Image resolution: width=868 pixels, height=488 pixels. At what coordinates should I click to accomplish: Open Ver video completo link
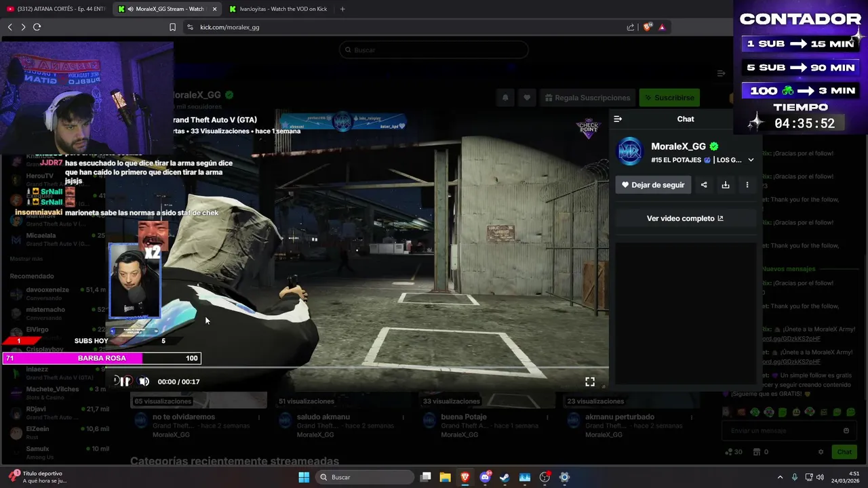685,218
